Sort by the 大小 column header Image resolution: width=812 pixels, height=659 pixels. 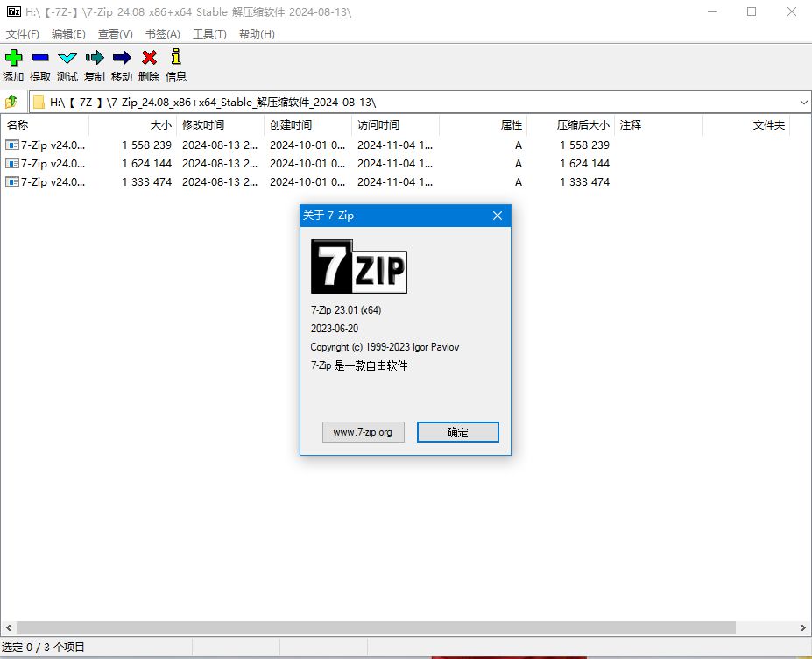click(133, 124)
